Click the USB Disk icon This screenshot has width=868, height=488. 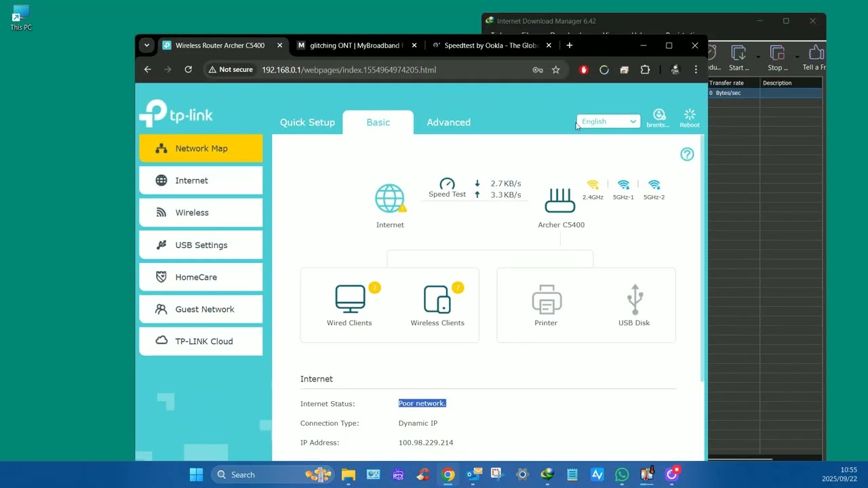click(x=635, y=299)
